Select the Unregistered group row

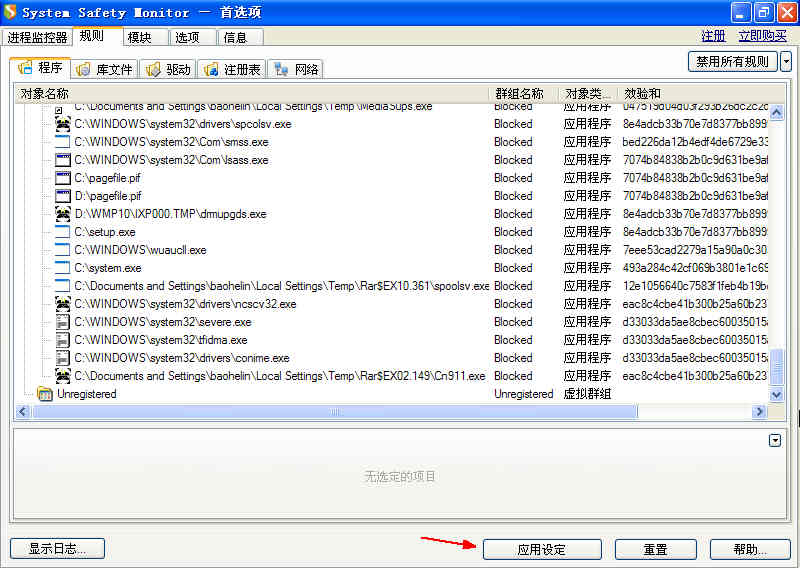pos(392,394)
